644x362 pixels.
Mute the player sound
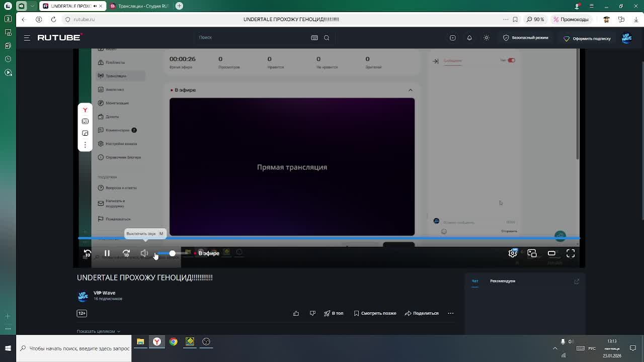[x=144, y=253]
